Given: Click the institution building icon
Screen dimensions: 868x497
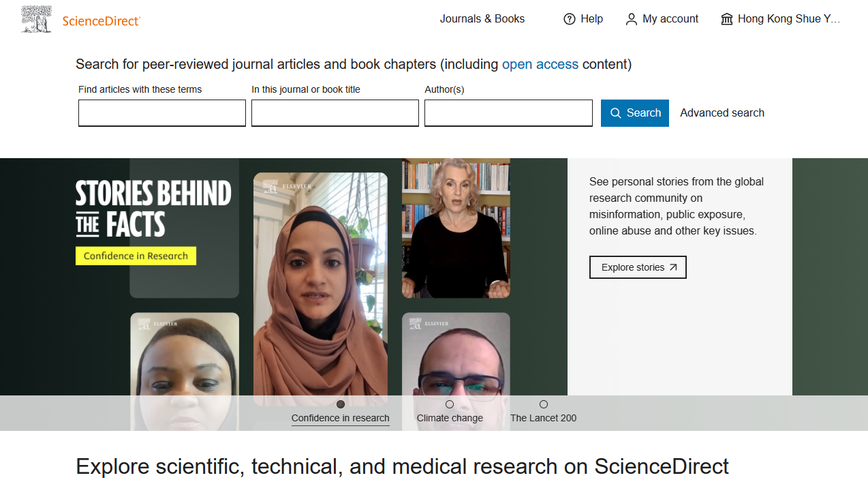Looking at the screenshot, I should tap(727, 19).
